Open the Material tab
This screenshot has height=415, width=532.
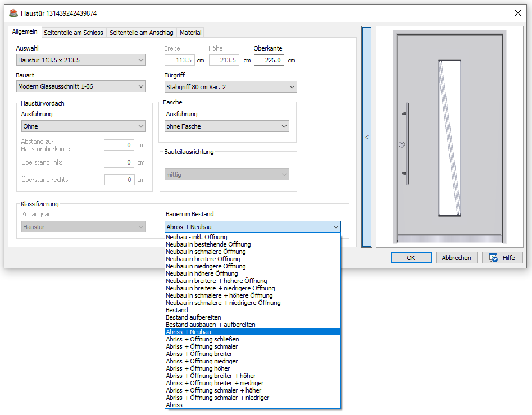(190, 33)
